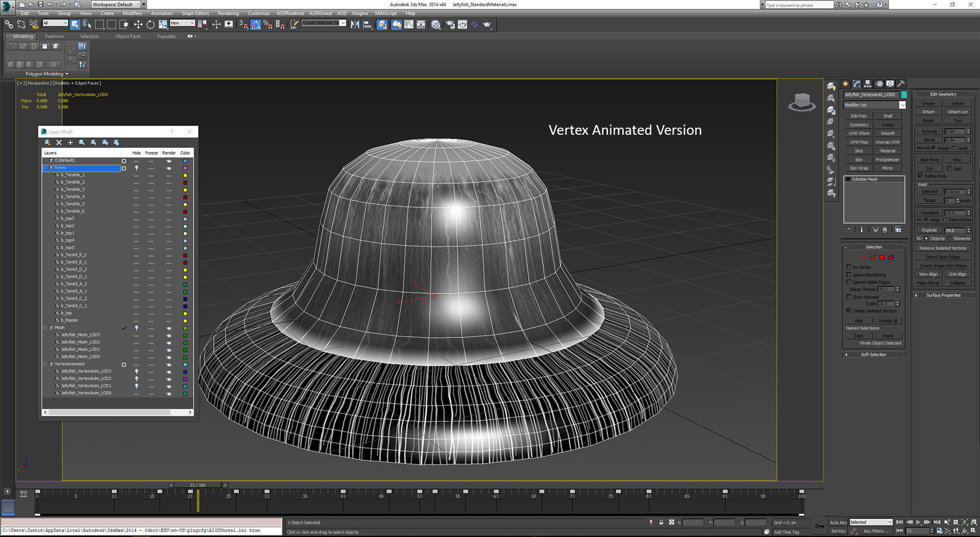The height and width of the screenshot is (537, 980).
Task: Open the Create command panel tab
Action: pos(846,84)
